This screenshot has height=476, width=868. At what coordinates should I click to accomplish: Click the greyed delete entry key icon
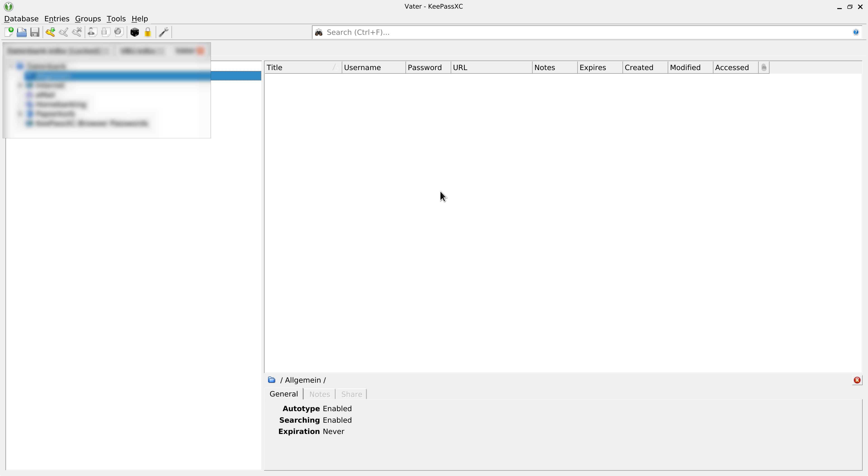pyautogui.click(x=77, y=32)
